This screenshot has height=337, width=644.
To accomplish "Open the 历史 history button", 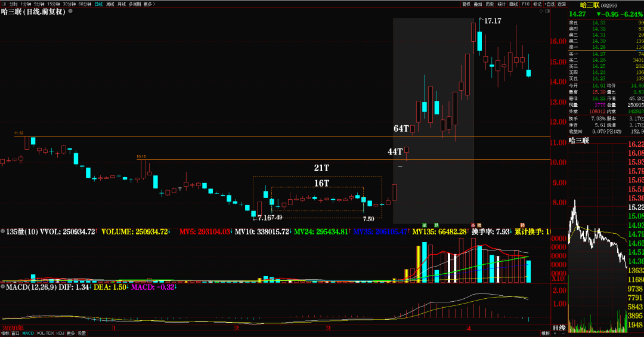I will click(490, 4).
